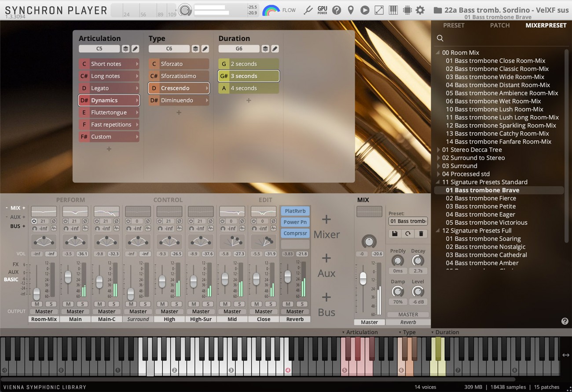Open the EDIT view
Screen dimensions: 572x392
point(265,200)
